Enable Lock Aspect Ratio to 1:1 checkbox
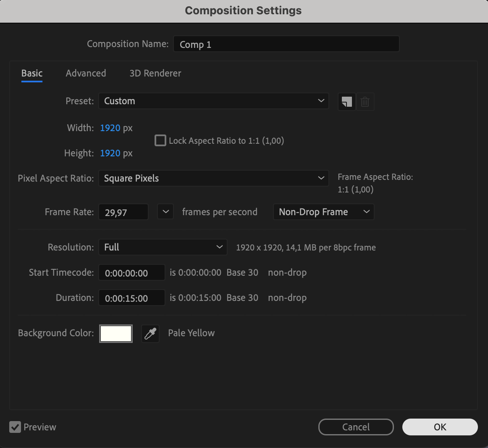This screenshot has width=488, height=448. coord(160,140)
